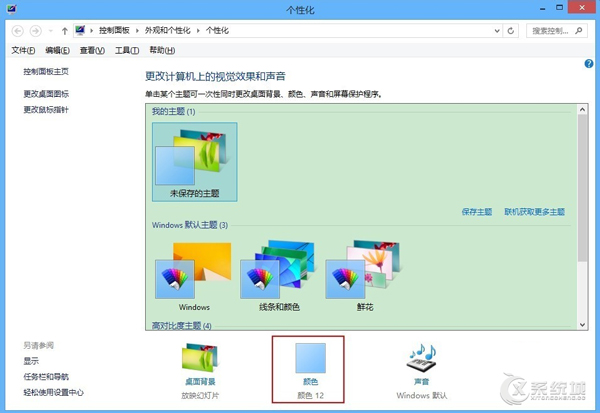Open 桌面背景 settings icon

(x=200, y=358)
